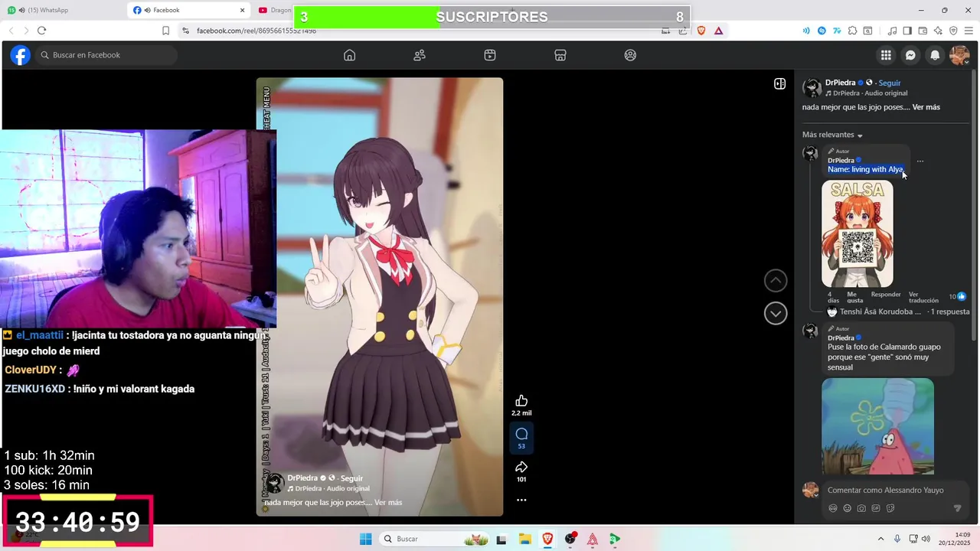This screenshot has height=551, width=980.
Task: Open the notifications bell icon
Action: [x=935, y=55]
